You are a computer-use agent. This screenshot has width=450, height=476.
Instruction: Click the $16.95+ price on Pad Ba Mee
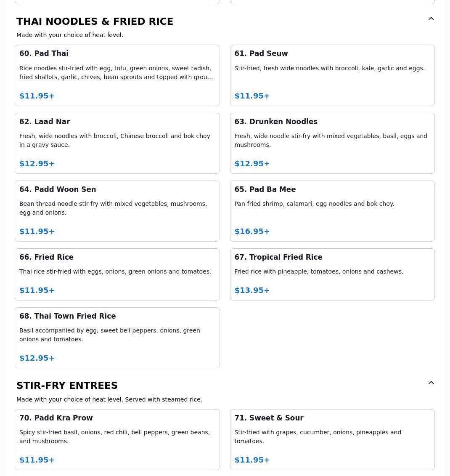pos(252,231)
